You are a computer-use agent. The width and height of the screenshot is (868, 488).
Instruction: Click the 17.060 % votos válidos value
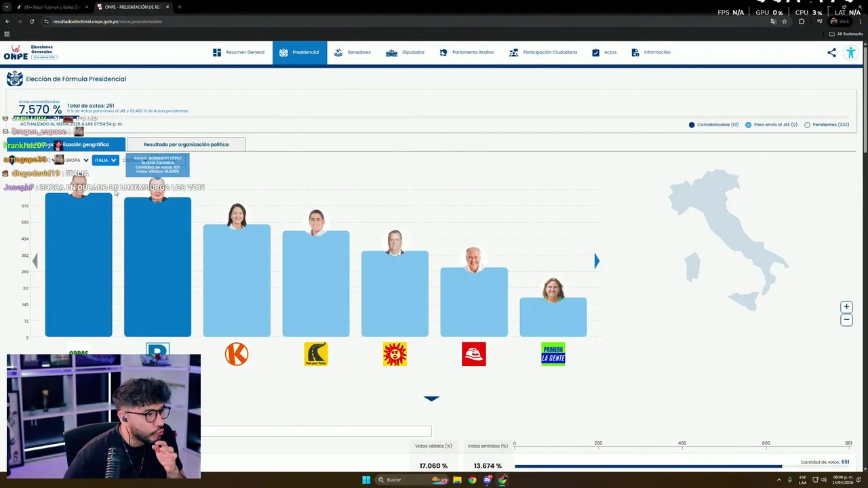[433, 466]
